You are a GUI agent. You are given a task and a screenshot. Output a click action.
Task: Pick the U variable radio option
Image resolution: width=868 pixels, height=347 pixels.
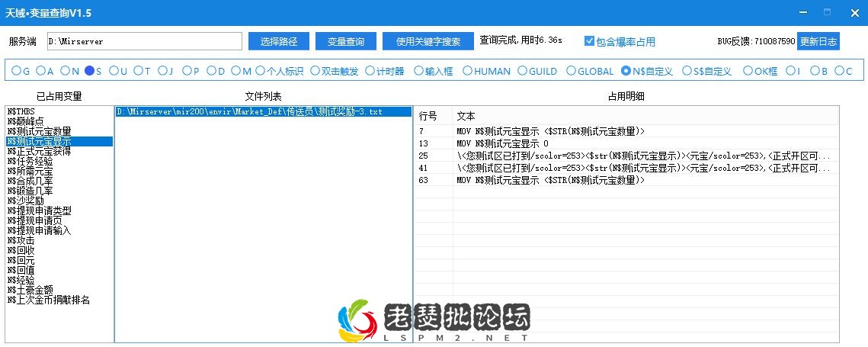pyautogui.click(x=114, y=71)
